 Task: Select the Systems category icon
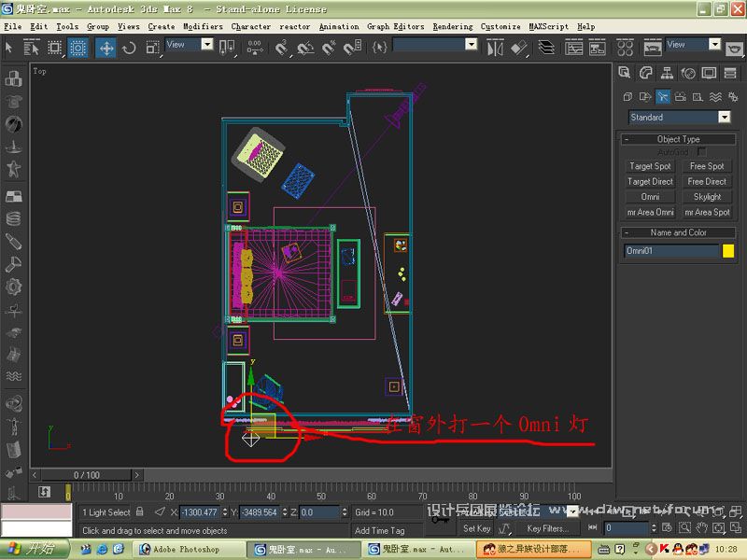(733, 97)
